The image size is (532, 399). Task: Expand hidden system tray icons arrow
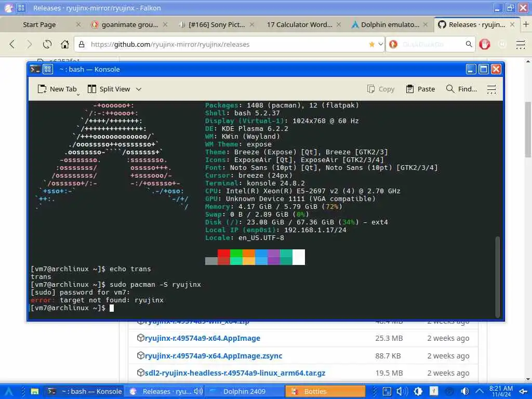480,391
